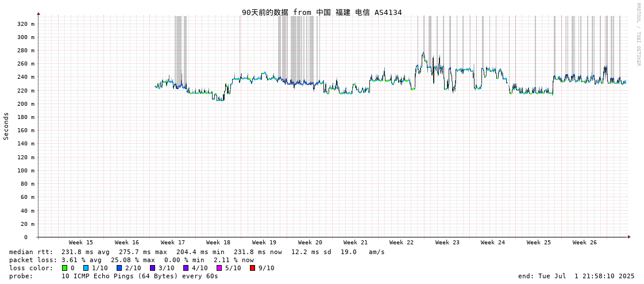Click the "100 m" y-axis value
Screen dimensions: 644x284
coord(26,170)
